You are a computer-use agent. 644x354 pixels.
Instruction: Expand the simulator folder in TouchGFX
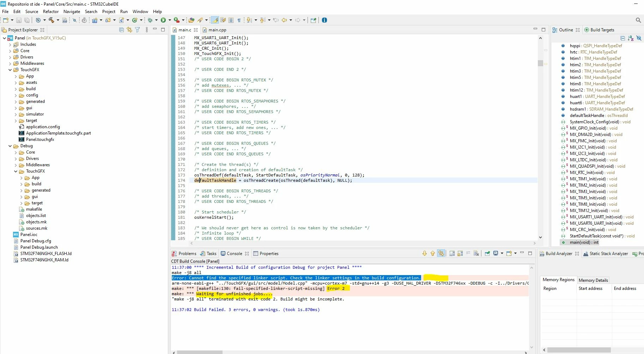pos(16,114)
